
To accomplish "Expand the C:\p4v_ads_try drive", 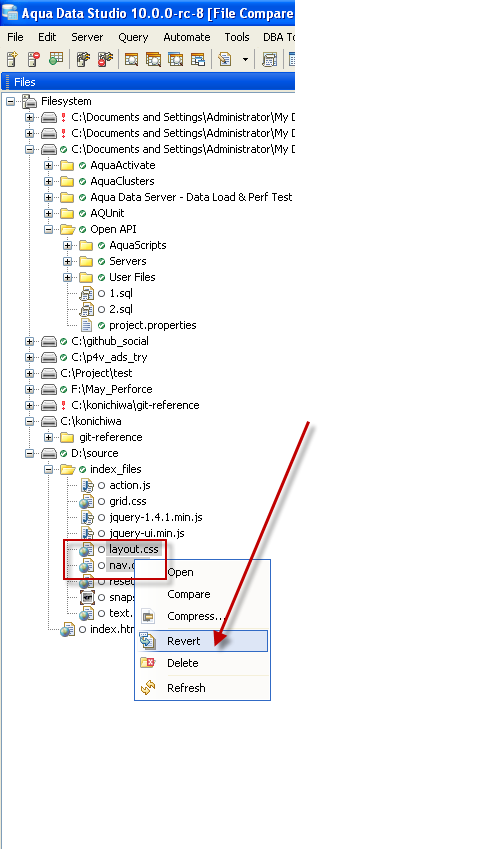I will point(30,357).
